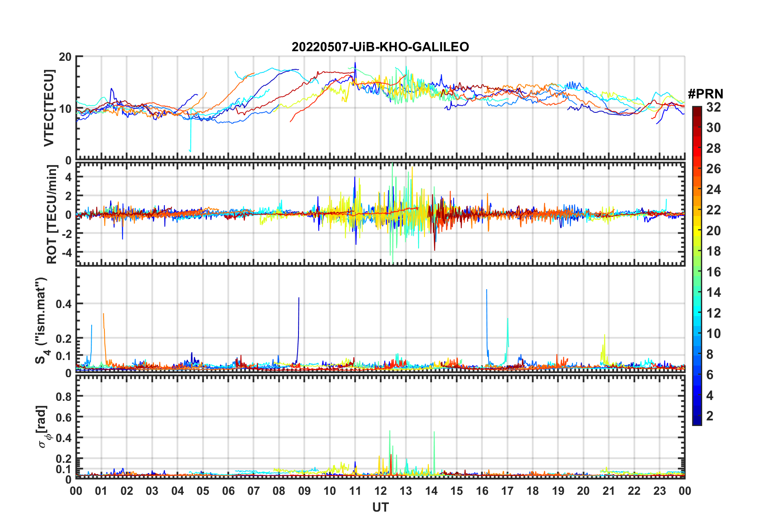Screen dimensions: 761x532
Task: Click colorbar tick label 8
Action: pos(710,354)
